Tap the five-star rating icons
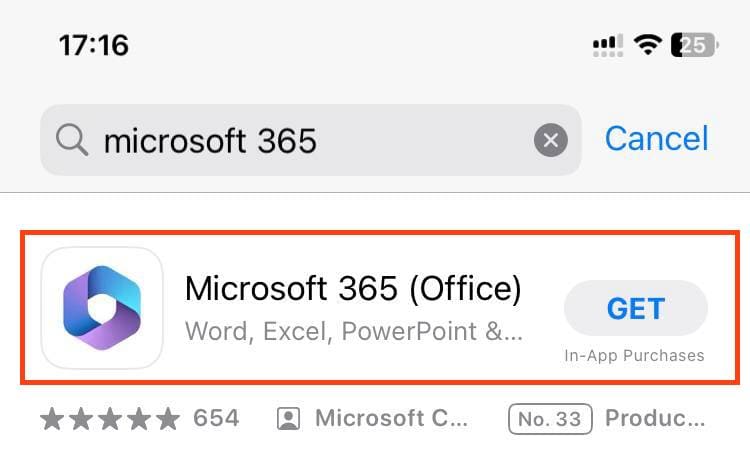The image size is (750, 455). (x=110, y=418)
